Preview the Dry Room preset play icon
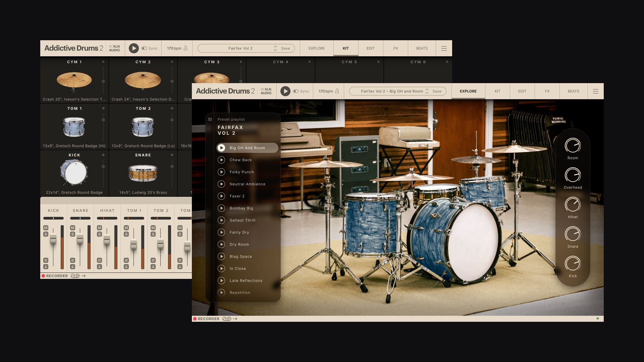 [221, 244]
